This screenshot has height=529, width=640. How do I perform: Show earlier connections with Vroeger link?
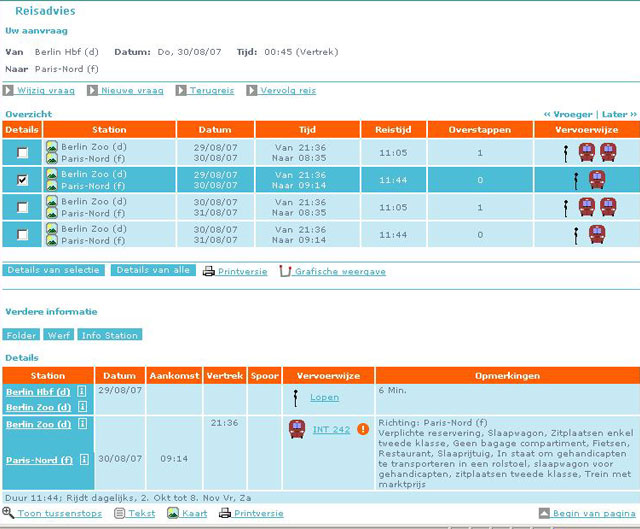(571, 115)
